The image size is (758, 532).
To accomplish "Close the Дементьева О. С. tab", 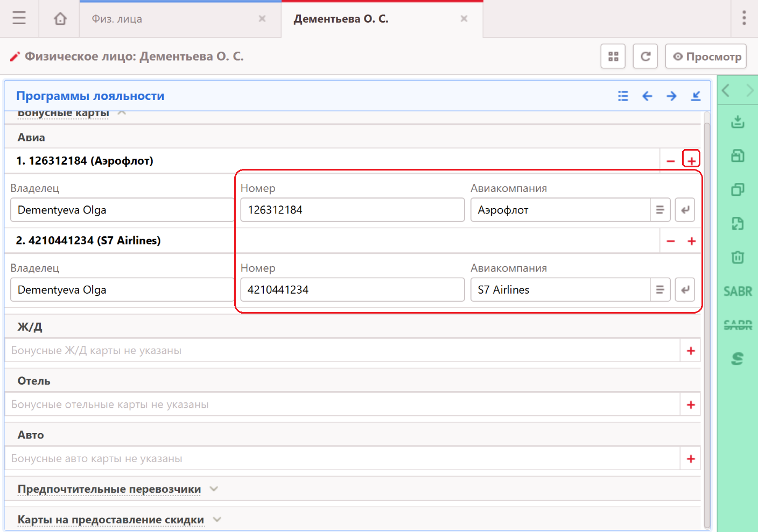I will click(x=464, y=19).
